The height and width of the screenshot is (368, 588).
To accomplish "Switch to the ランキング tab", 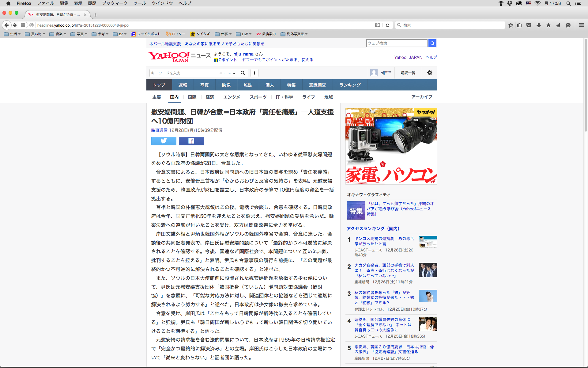I will click(x=350, y=85).
